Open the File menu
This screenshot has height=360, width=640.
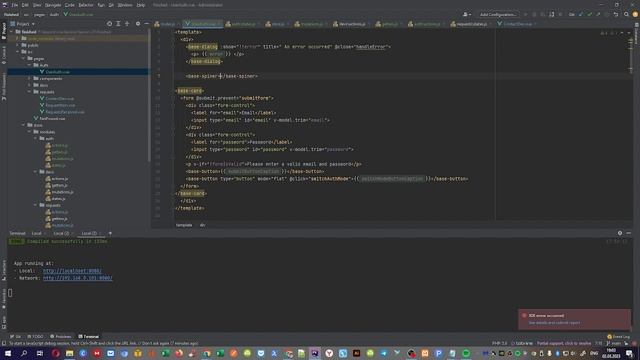[x=14, y=5]
